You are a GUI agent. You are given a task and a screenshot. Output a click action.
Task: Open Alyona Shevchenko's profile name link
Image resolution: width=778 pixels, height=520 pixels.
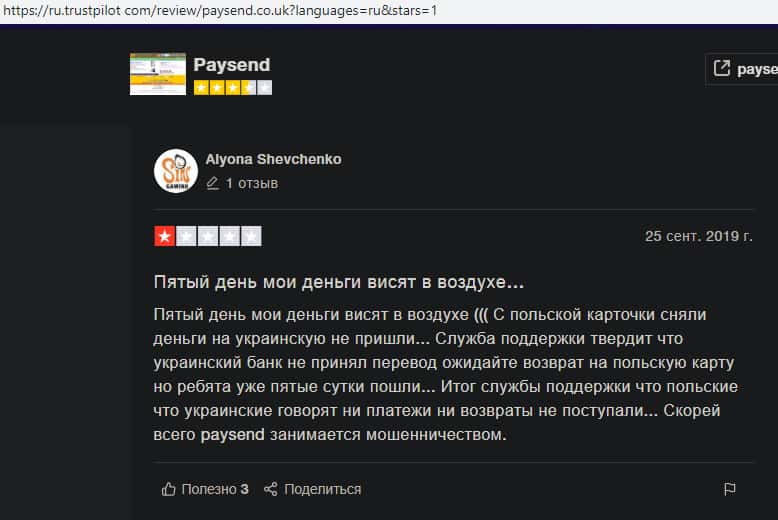(x=273, y=159)
